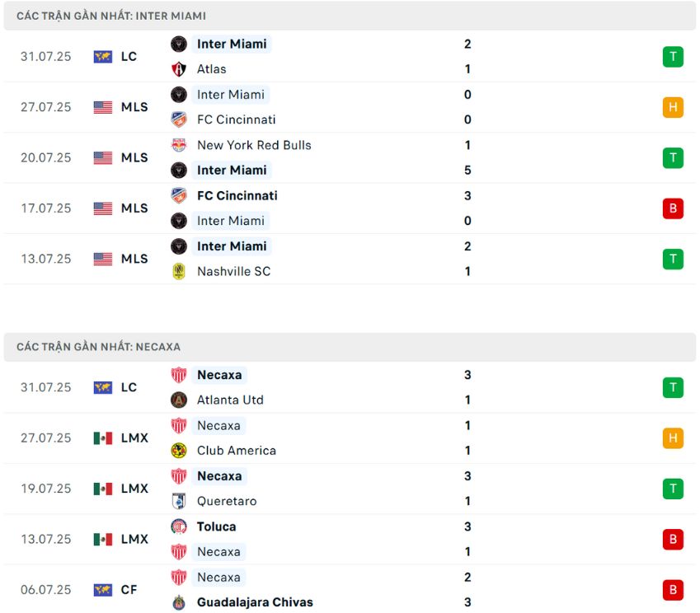Click the Atlas club crest icon
Viewport: 700px width, 613px height.
coord(179,69)
